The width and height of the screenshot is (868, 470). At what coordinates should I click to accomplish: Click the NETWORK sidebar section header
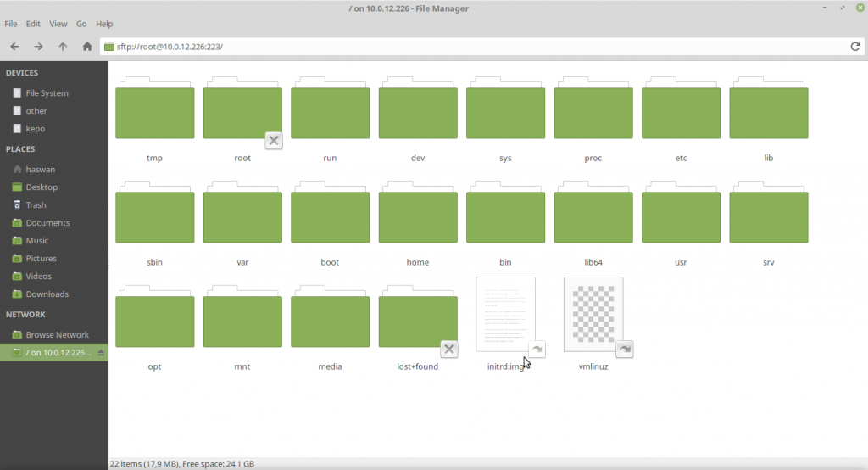click(25, 314)
